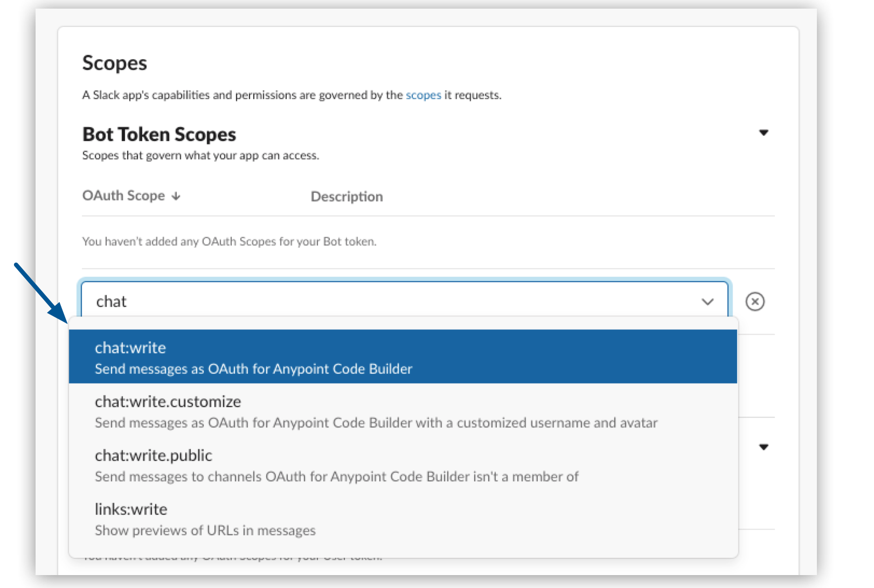
Task: Collapse the User Token Scopes section chevron
Action: 764,447
